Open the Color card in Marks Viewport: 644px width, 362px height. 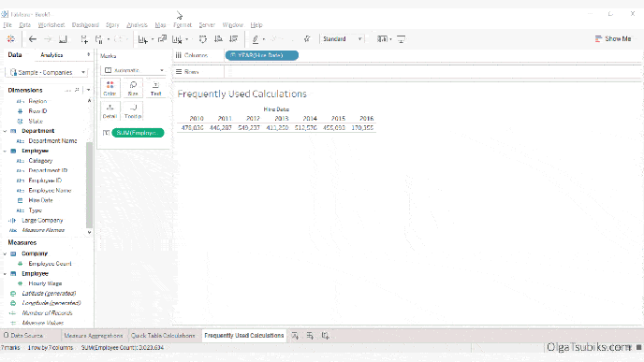(x=110, y=88)
